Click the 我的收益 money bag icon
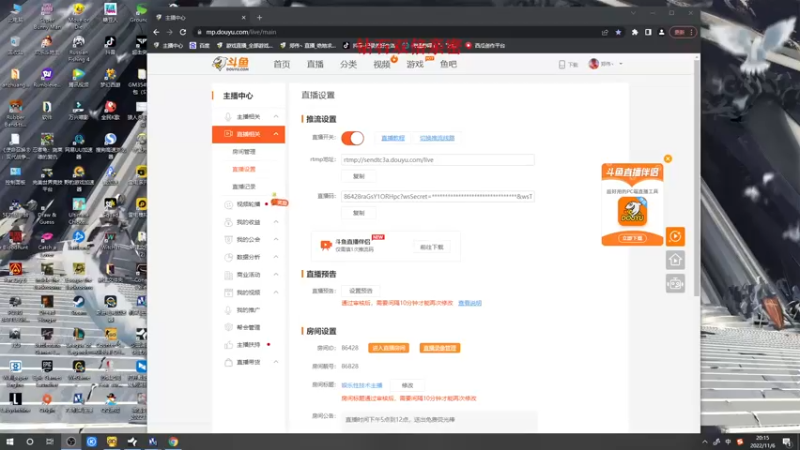This screenshot has width=800, height=450. coord(228,222)
